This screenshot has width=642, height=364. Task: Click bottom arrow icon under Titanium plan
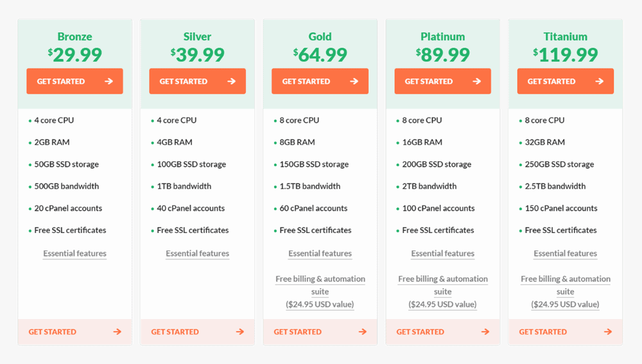[x=608, y=332]
